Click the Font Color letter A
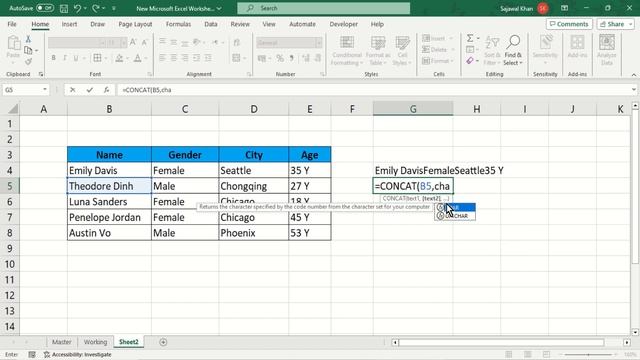The image size is (640, 360). [138, 58]
